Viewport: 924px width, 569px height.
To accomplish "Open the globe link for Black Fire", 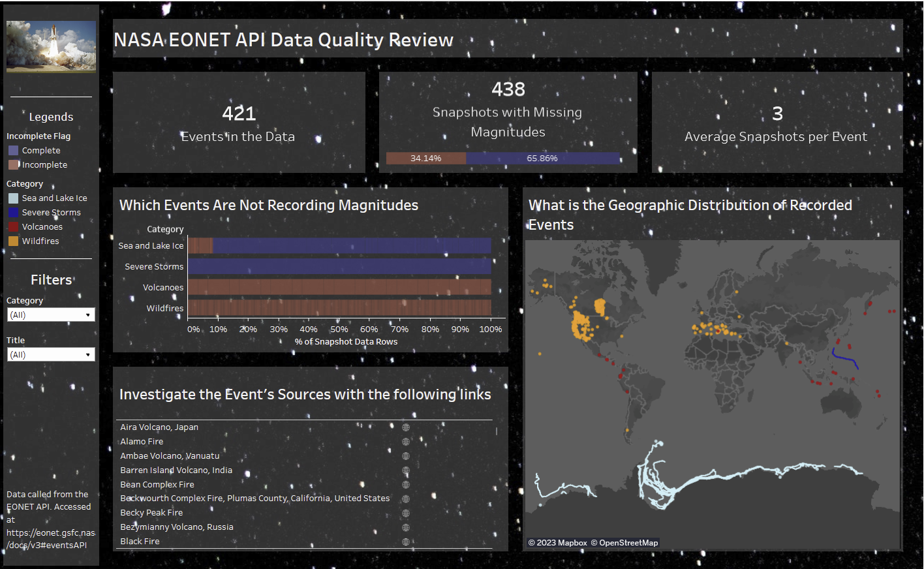I will 406,542.
